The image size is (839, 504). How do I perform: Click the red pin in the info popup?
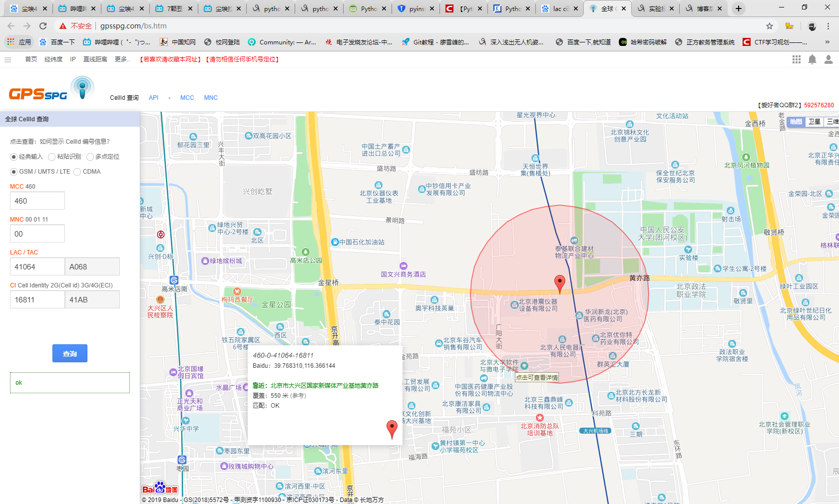click(392, 429)
